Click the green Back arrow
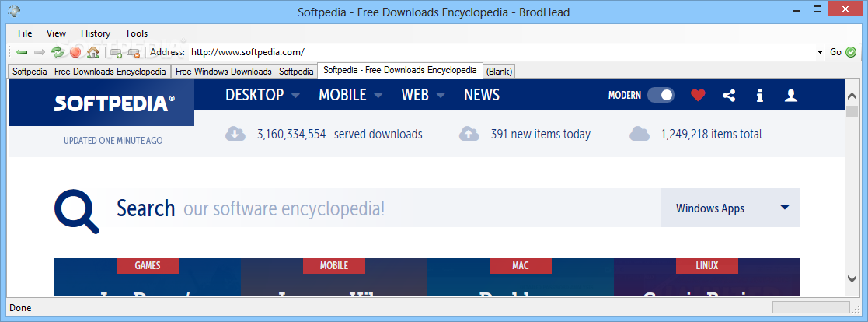 click(x=22, y=52)
